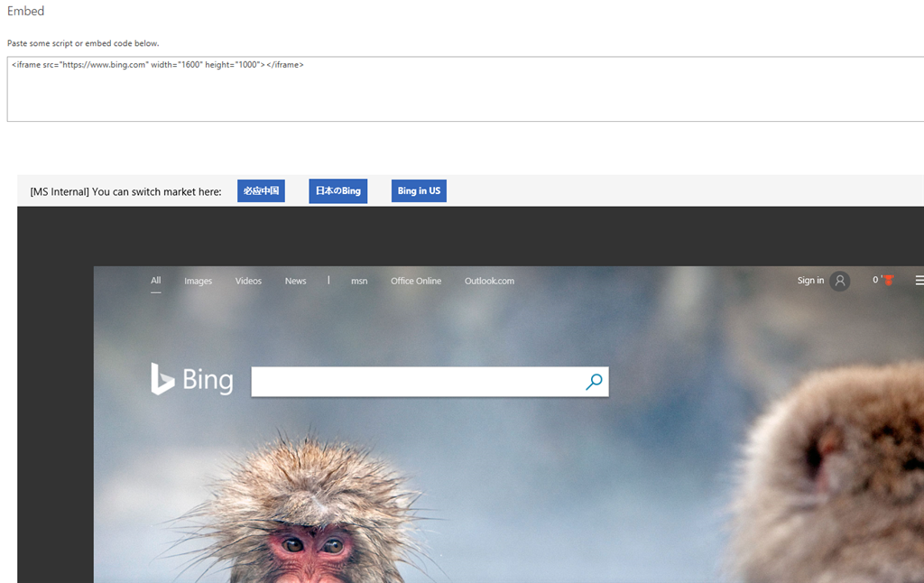Image resolution: width=924 pixels, height=583 pixels.
Task: Open the News tab
Action: coord(295,281)
